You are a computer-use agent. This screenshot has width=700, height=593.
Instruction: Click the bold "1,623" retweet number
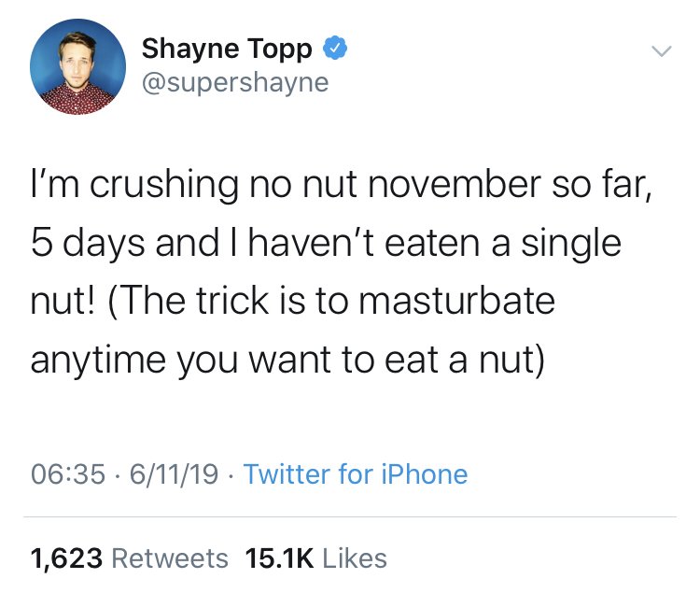(x=66, y=558)
